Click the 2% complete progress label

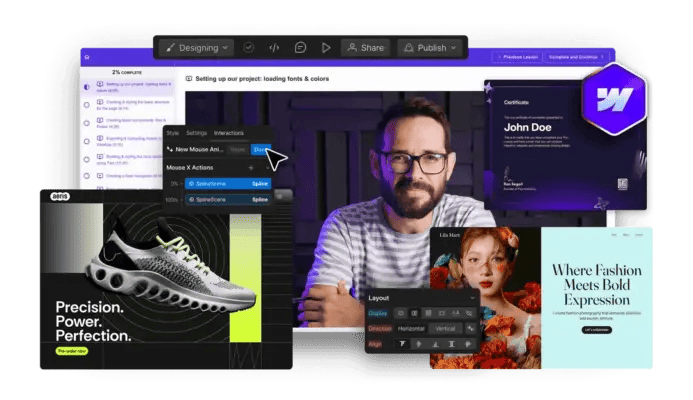click(x=127, y=72)
